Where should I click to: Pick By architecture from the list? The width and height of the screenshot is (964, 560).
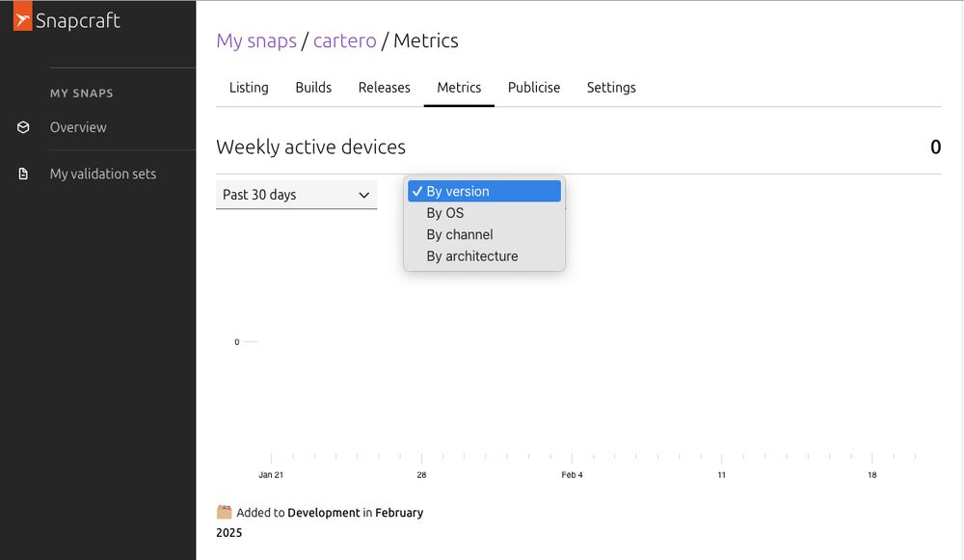472,256
